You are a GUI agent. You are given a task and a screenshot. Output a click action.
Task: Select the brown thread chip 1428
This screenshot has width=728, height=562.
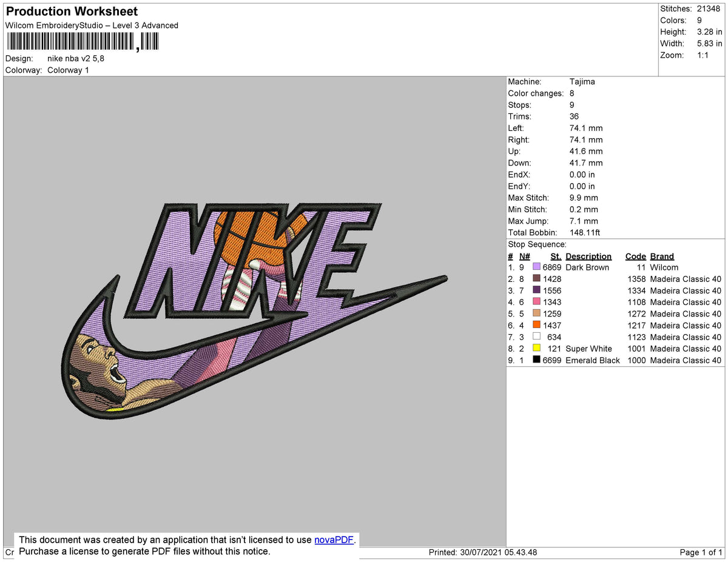pyautogui.click(x=538, y=279)
